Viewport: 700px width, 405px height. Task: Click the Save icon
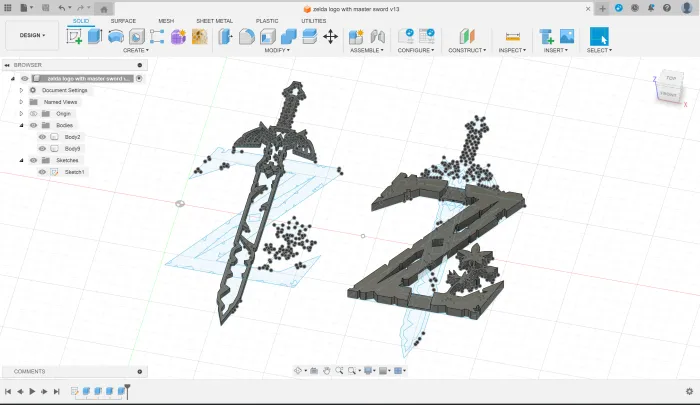coord(46,8)
